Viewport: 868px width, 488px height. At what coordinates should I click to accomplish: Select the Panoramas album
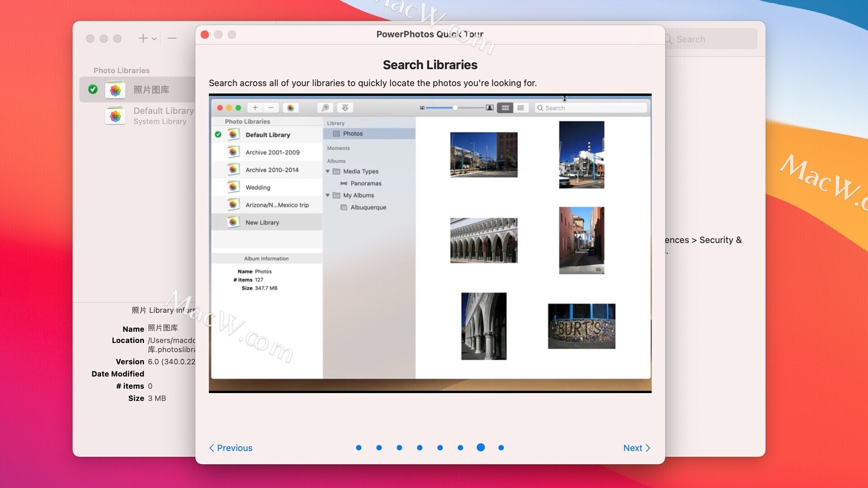365,183
